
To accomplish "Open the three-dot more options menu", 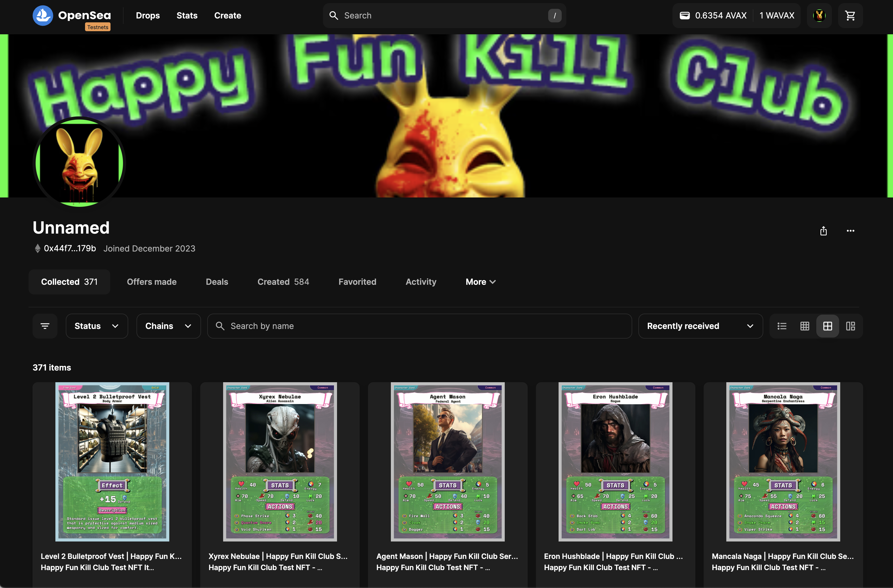I will [x=850, y=231].
